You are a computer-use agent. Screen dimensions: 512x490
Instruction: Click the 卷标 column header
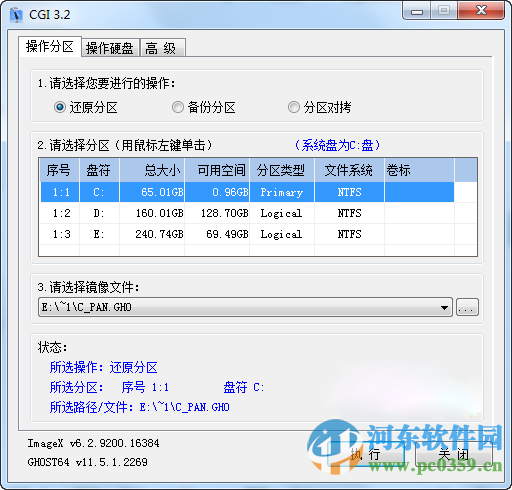(419, 170)
